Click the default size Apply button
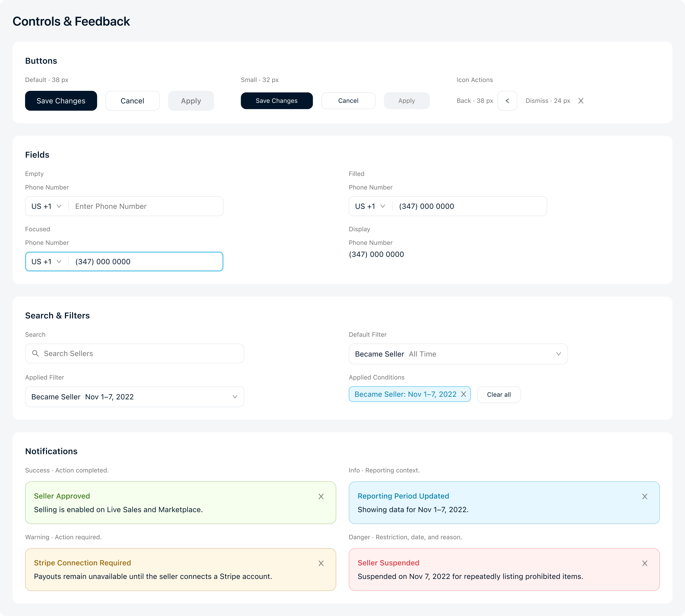 191,100
